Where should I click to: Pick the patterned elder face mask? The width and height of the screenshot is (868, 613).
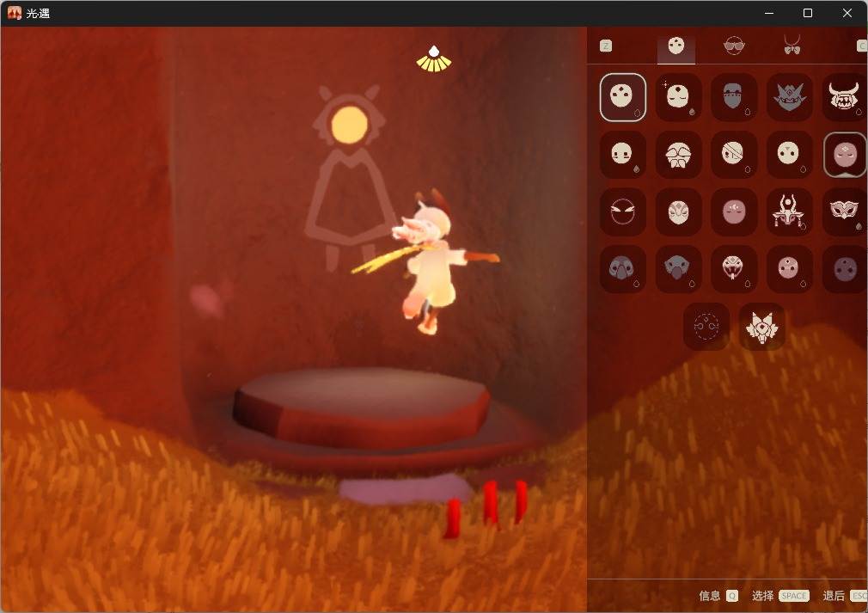coord(678,211)
